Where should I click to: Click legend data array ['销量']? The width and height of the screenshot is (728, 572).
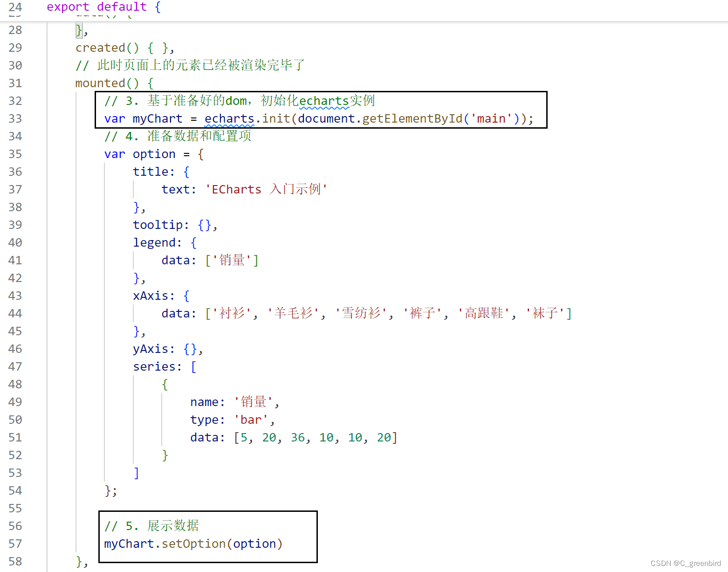(x=232, y=261)
